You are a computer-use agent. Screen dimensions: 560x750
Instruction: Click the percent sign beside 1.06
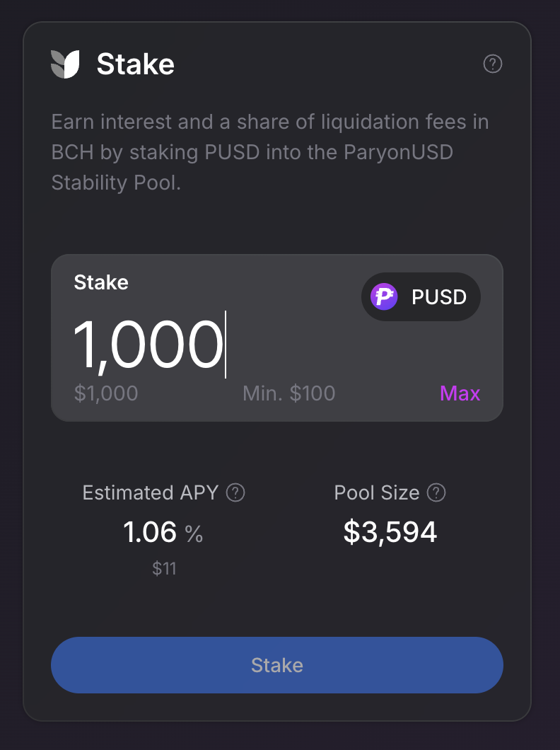tap(194, 534)
